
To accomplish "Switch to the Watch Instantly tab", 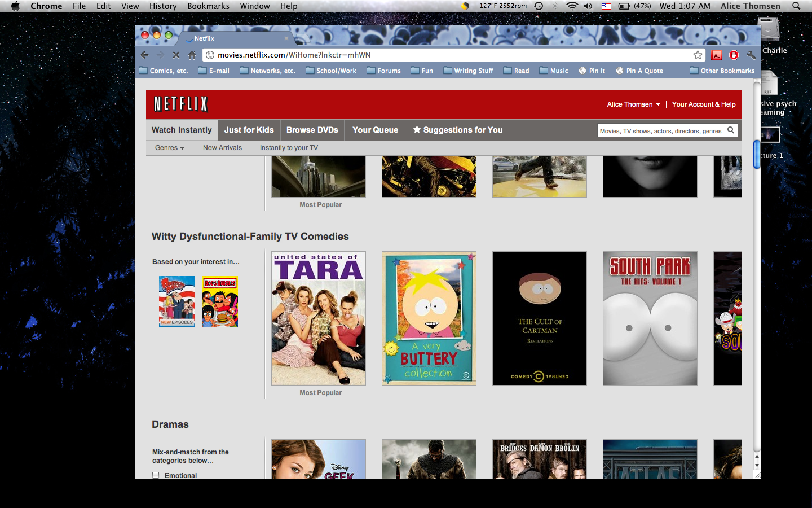I will pyautogui.click(x=182, y=130).
